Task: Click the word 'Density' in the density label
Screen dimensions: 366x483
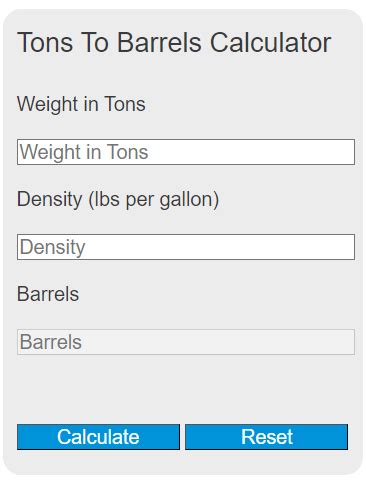Action: click(50, 200)
